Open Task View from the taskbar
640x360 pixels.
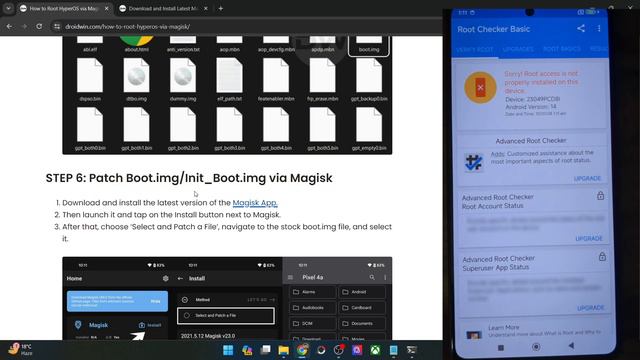(265, 350)
